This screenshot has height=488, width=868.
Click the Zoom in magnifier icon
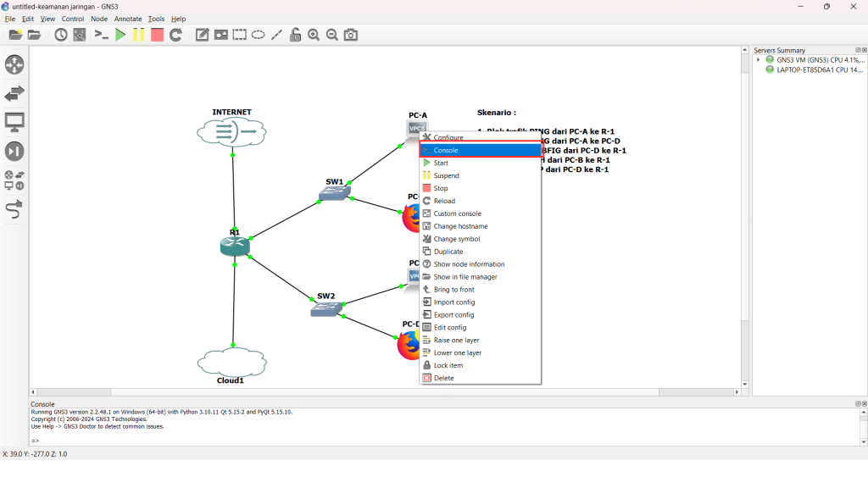coord(314,35)
